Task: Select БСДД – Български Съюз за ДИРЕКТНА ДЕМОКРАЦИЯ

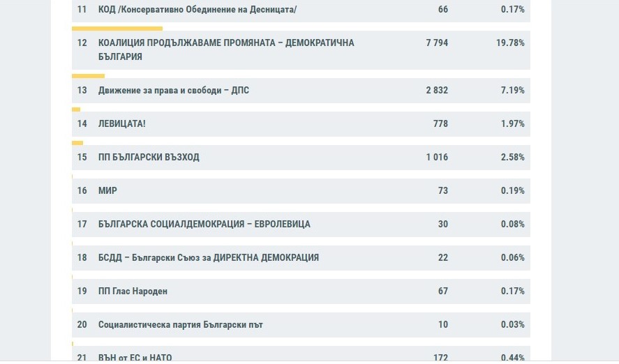Action: tap(209, 258)
